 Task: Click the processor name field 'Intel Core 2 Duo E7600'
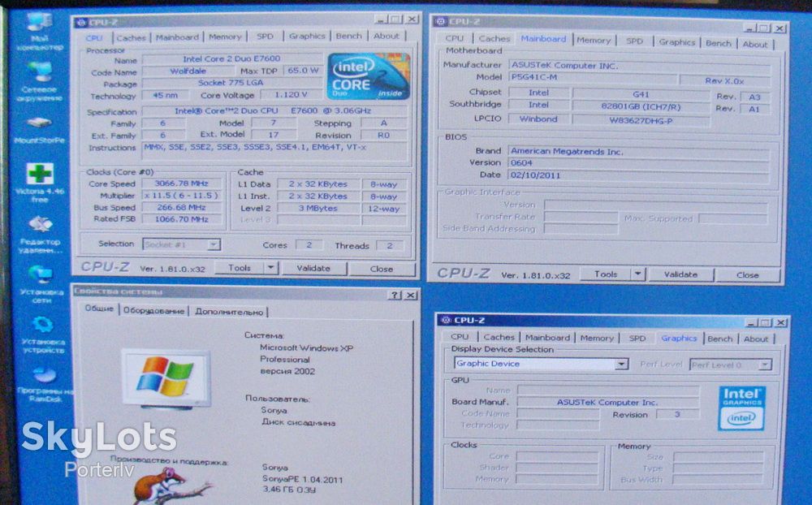232,59
